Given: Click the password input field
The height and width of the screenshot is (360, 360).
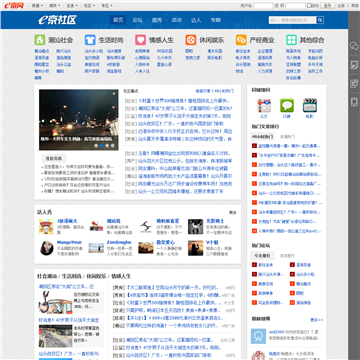Looking at the screenshot, I should (295, 6).
